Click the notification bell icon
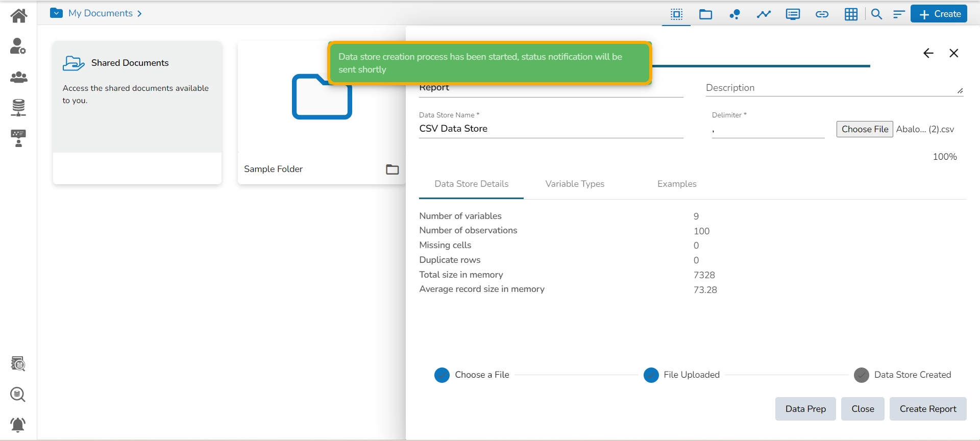This screenshot has height=441, width=980. 18,424
